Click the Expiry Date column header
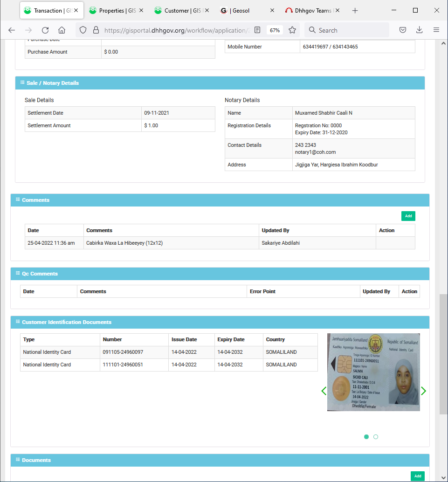Screen dimensions: 448x482 tap(231, 339)
